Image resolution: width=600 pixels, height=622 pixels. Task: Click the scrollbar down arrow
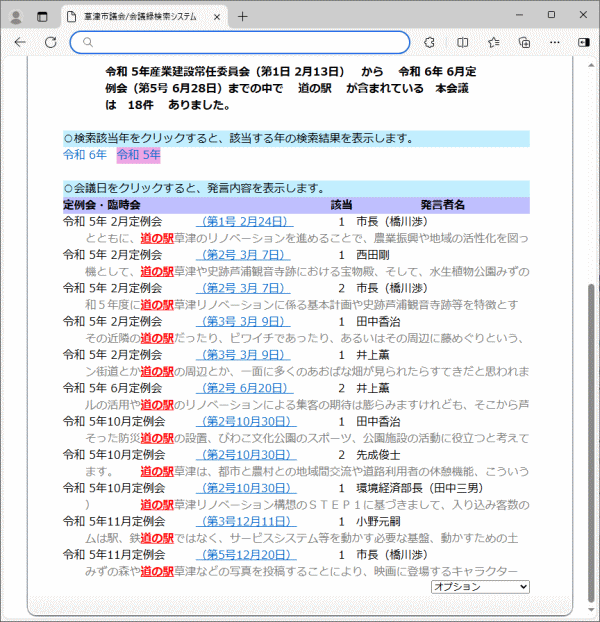tap(591, 610)
